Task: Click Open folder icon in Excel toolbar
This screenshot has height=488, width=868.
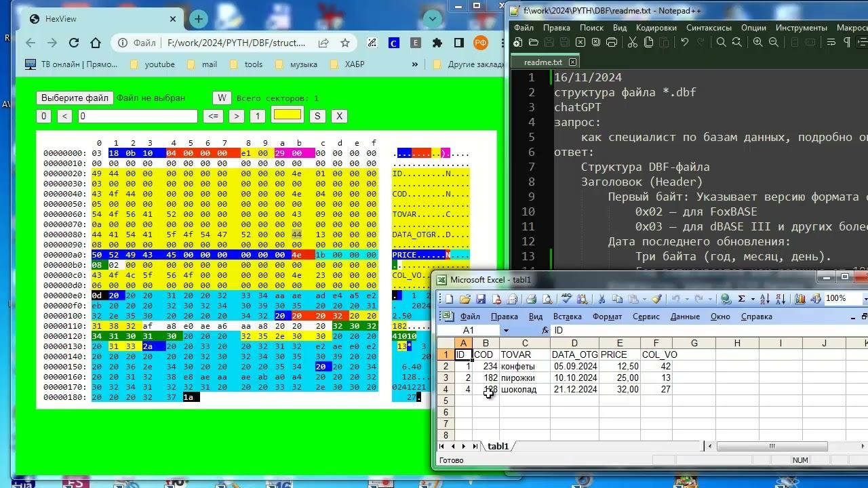Action: click(x=465, y=299)
